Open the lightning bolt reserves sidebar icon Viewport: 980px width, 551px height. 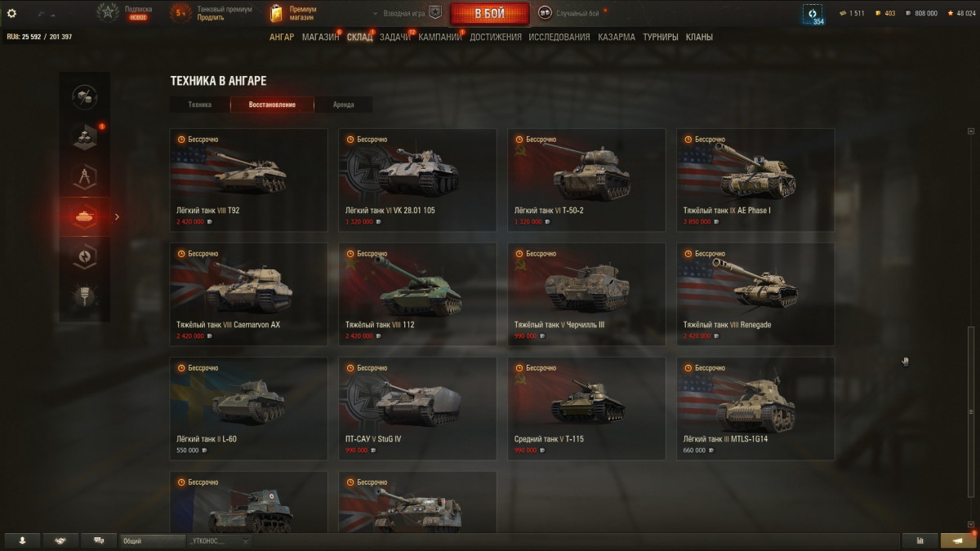[x=85, y=256]
